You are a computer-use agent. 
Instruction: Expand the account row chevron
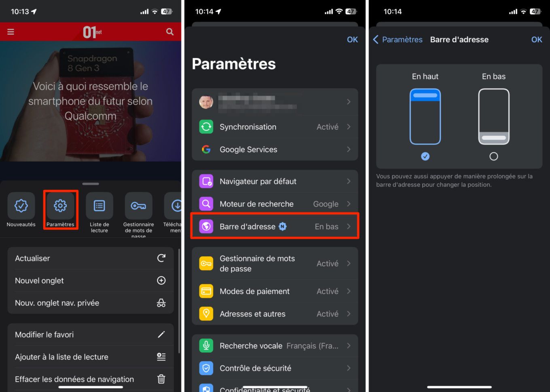(x=349, y=102)
